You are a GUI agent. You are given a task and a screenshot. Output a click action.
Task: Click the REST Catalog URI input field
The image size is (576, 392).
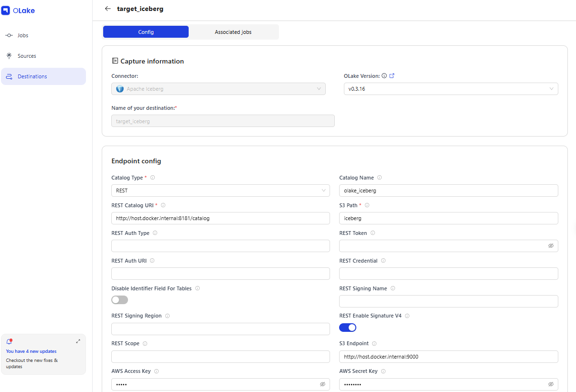point(220,218)
